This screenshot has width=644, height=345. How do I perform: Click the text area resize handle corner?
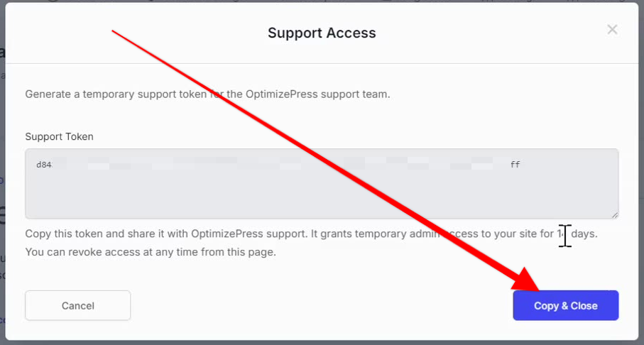(x=614, y=215)
